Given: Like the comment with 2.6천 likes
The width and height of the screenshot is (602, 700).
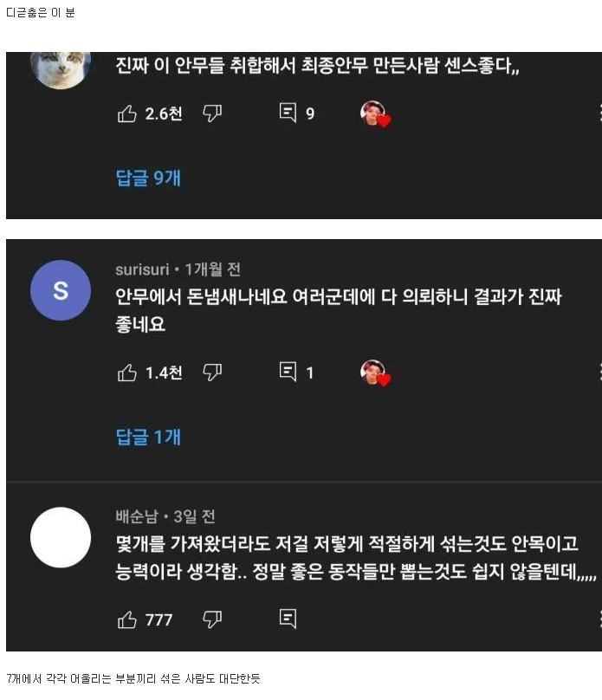Looking at the screenshot, I should coord(126,113).
